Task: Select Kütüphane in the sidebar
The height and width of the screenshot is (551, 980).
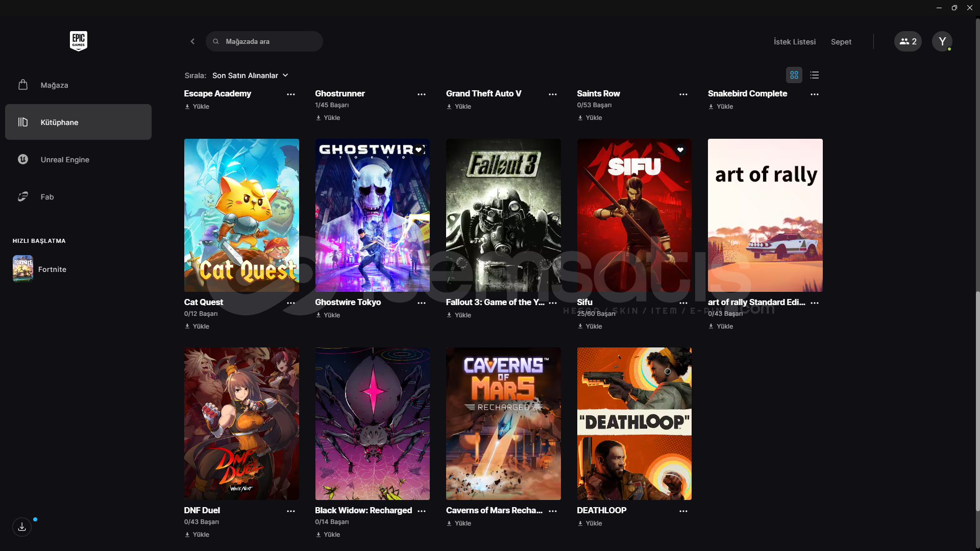Action: [x=78, y=122]
